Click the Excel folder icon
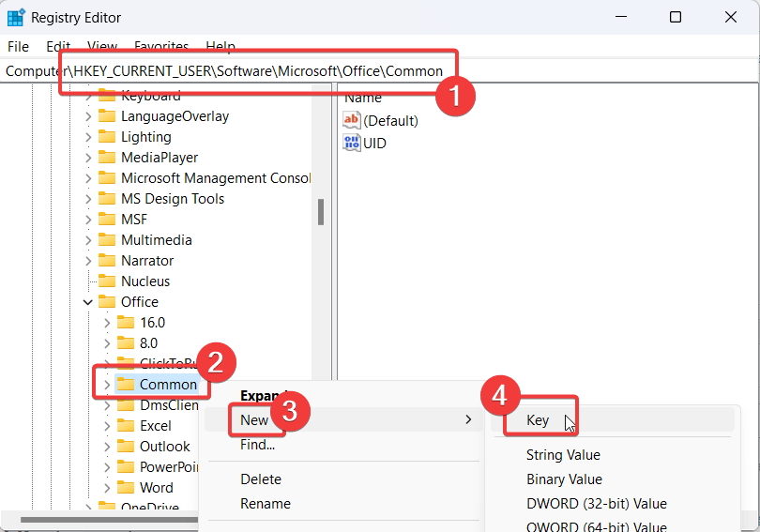The image size is (760, 532). pos(126,426)
